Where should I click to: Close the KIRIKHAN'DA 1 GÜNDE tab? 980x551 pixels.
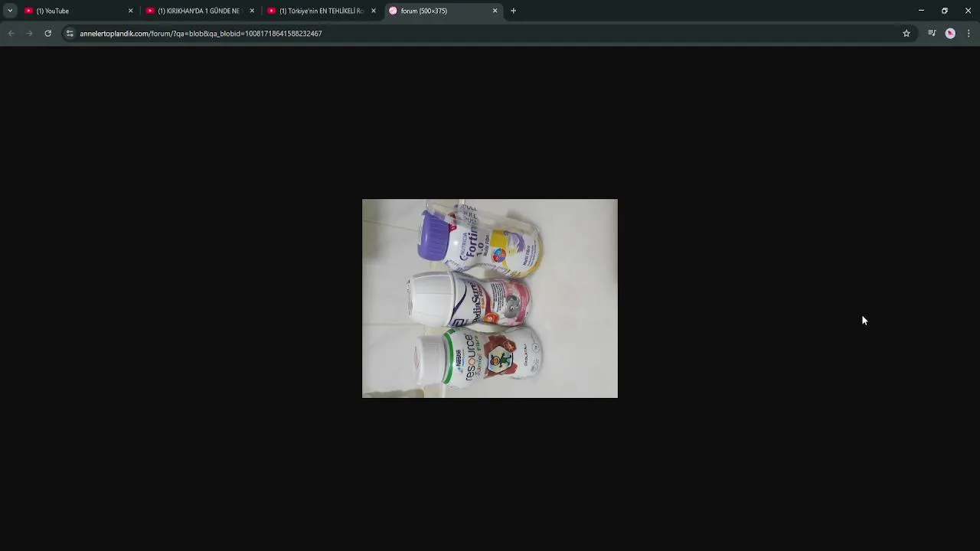click(x=252, y=11)
